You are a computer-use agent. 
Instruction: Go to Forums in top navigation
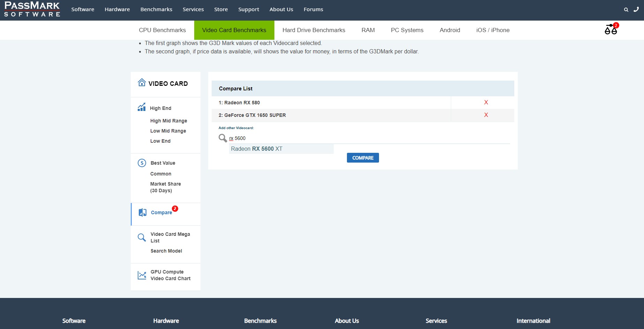coord(313,9)
